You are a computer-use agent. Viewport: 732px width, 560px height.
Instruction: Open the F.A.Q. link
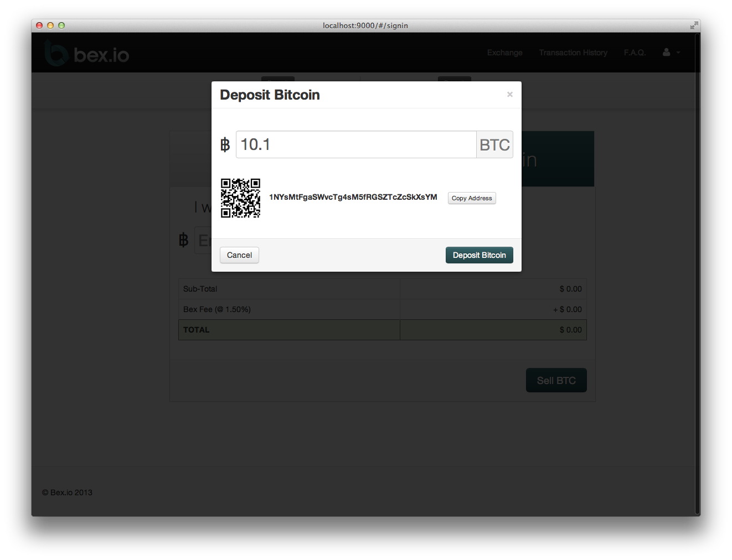(635, 53)
